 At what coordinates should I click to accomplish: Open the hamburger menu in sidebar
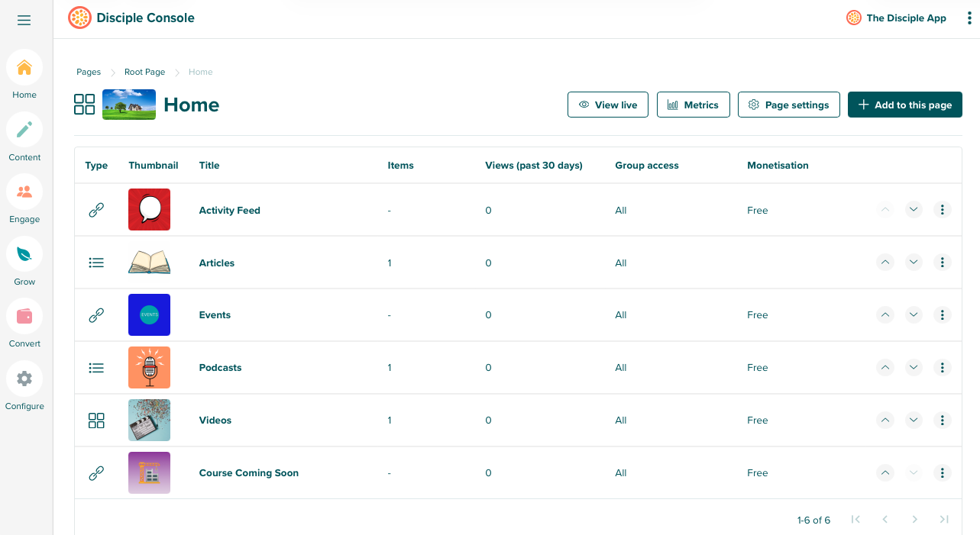[x=24, y=21]
